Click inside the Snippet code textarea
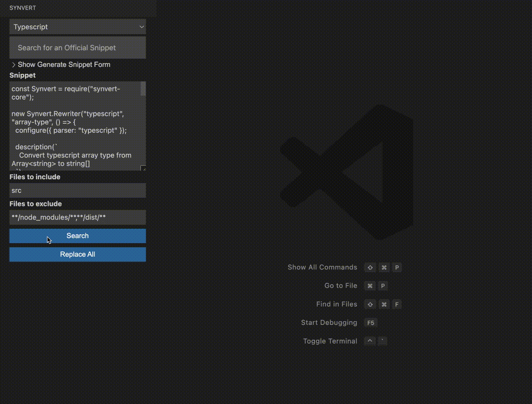Image resolution: width=532 pixels, height=404 pixels. tap(74, 126)
